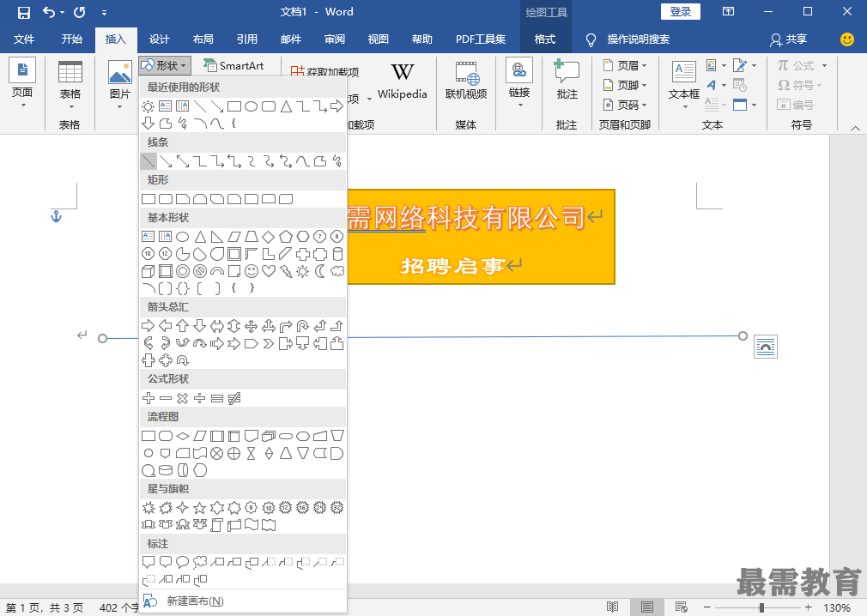Select the diamond basic shape
This screenshot has height=616, width=867.
point(268,237)
